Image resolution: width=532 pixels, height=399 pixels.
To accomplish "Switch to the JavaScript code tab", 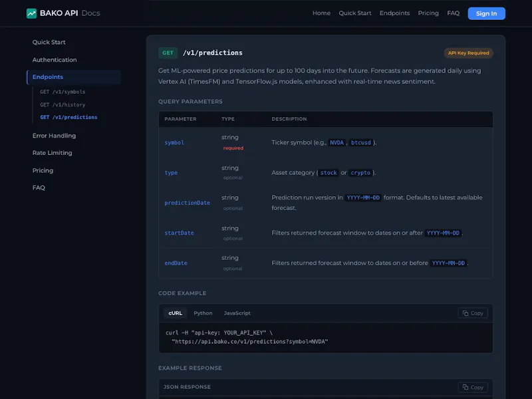I will coord(237,313).
